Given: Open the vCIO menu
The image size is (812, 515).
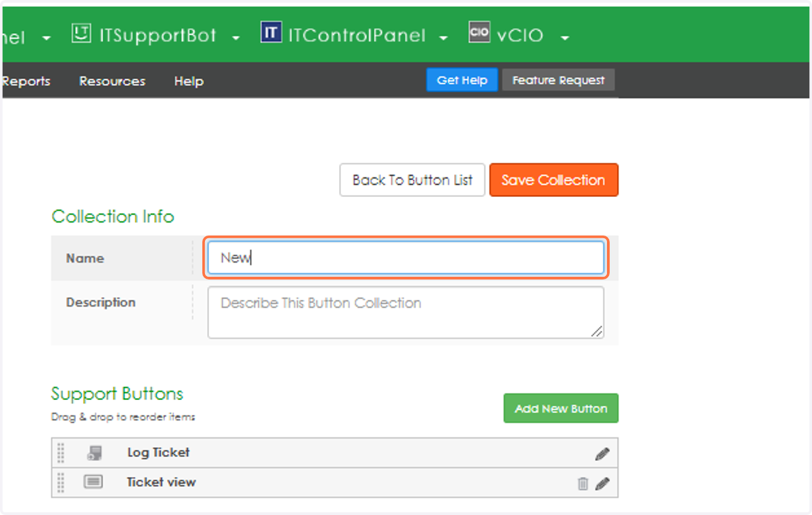Looking at the screenshot, I should click(x=519, y=35).
